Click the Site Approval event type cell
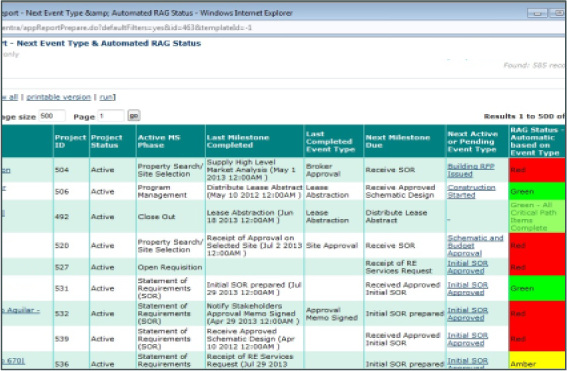Image resolution: width=567 pixels, height=371 pixels. [333, 246]
